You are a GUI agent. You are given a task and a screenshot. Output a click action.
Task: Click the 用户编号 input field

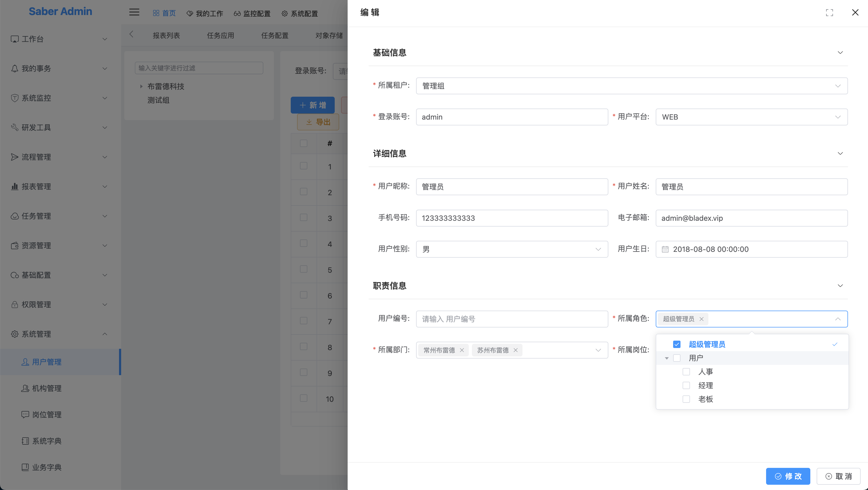point(512,319)
